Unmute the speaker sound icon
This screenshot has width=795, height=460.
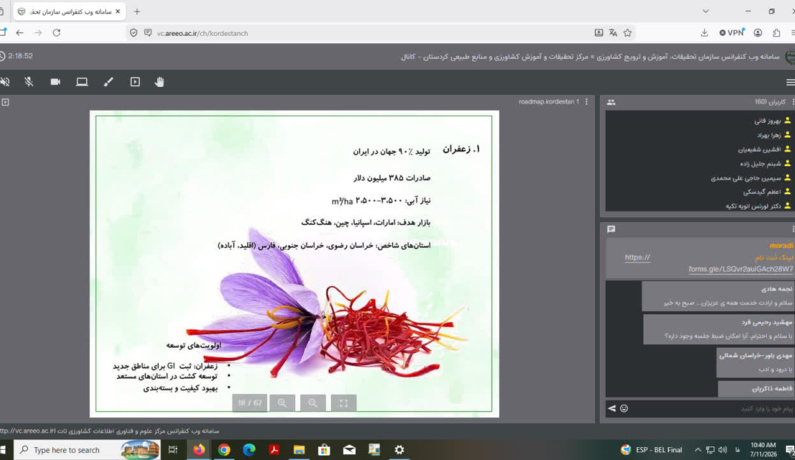pos(5,82)
